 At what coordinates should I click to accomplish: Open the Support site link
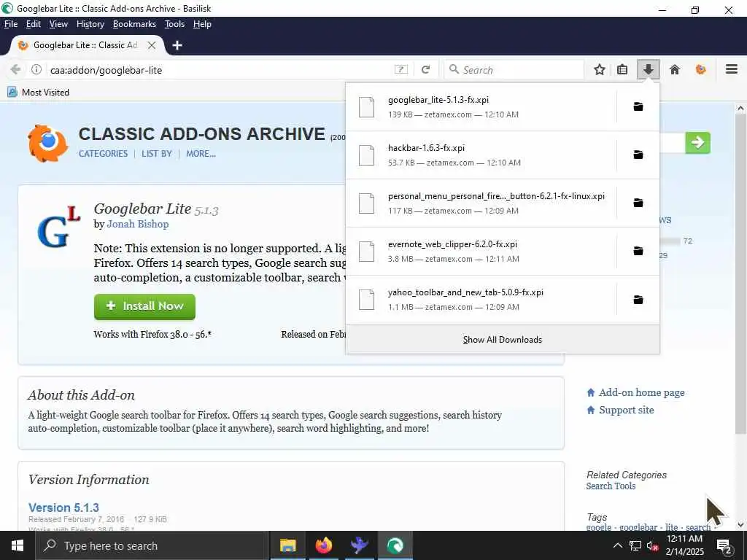626,410
